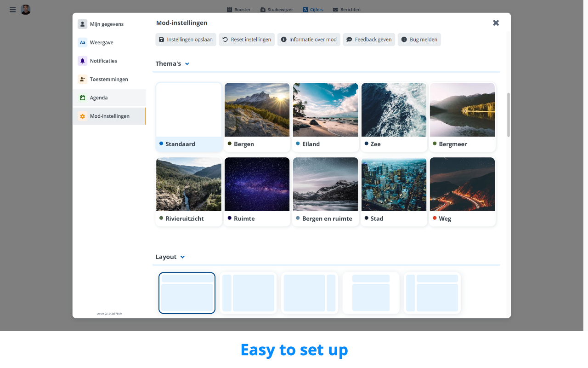Open the hamburger menu icon

[12, 10]
